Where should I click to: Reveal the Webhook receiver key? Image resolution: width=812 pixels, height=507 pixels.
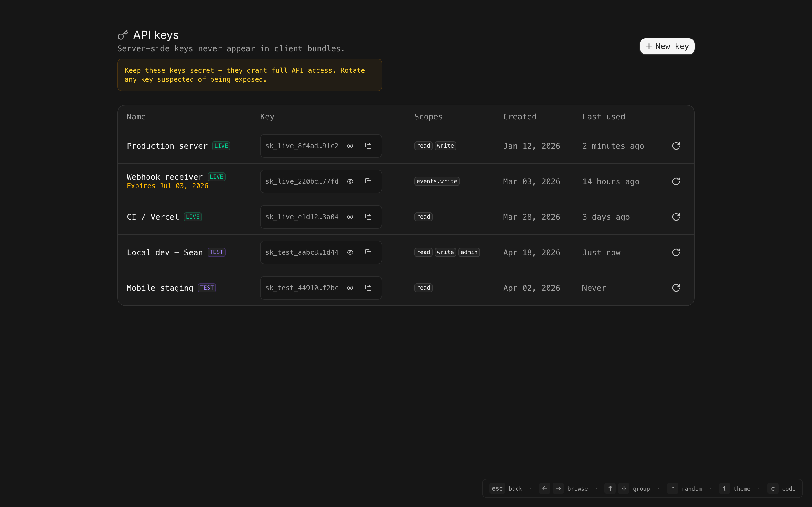point(350,181)
